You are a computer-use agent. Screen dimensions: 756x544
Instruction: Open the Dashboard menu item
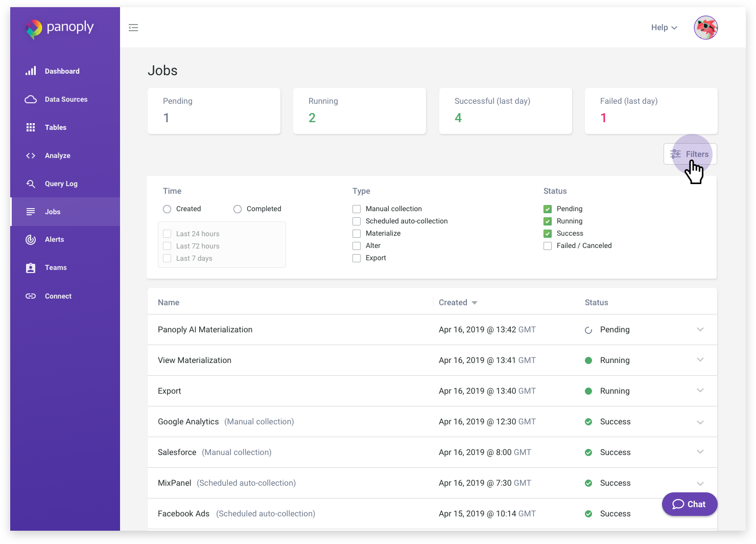65,71
